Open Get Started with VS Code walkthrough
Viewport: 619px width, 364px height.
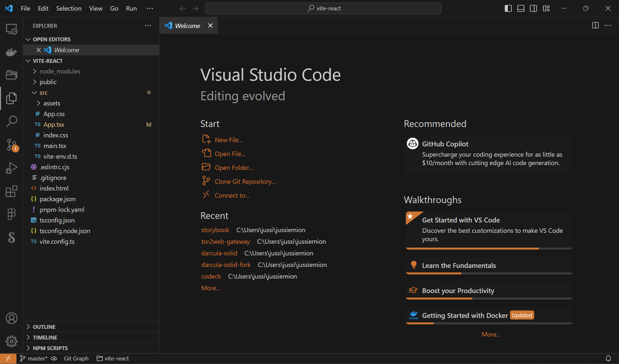tap(489, 230)
